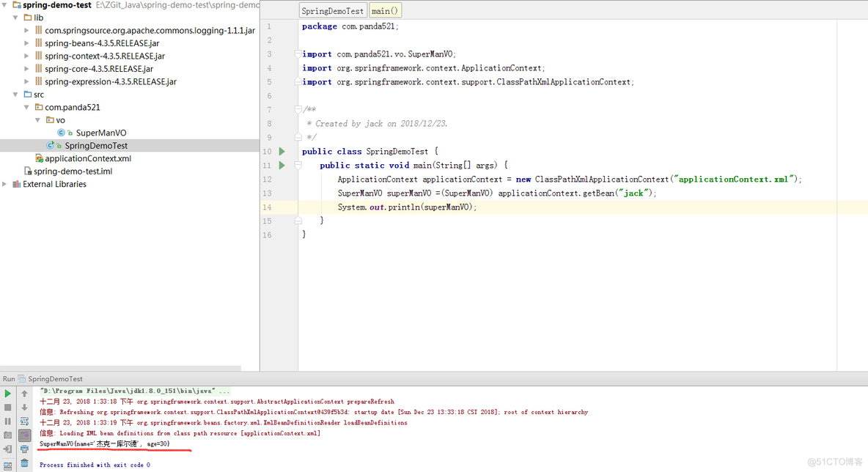Expand the spring-beans-4.3.5.RELEASE.jar node
The width and height of the screenshot is (868, 472).
point(26,43)
